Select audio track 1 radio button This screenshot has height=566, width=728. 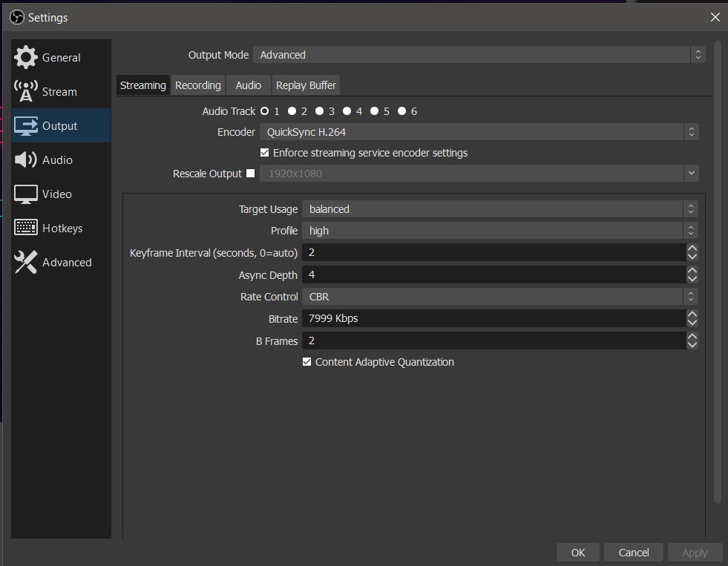[265, 111]
